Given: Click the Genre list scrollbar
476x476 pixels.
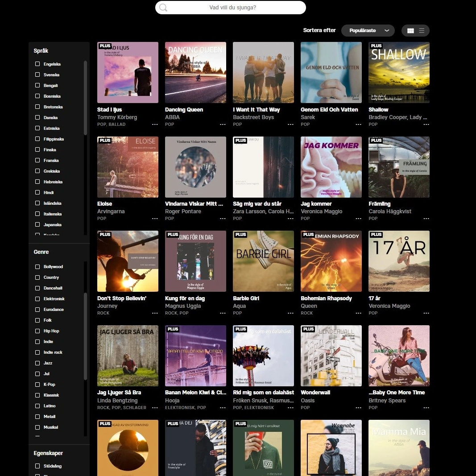Looking at the screenshot, I should (x=85, y=336).
